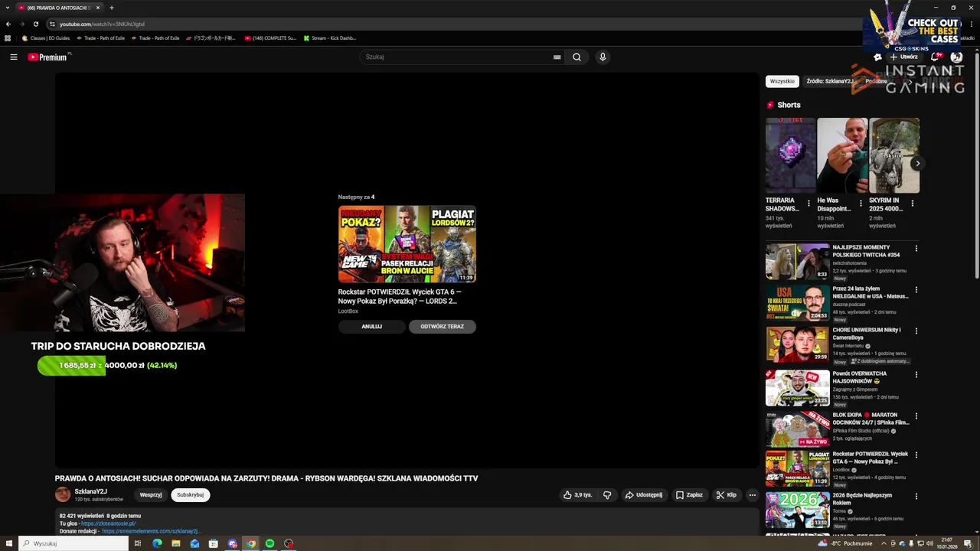Advance Shorts shelf with next arrow
The image size is (980, 551).
[917, 163]
